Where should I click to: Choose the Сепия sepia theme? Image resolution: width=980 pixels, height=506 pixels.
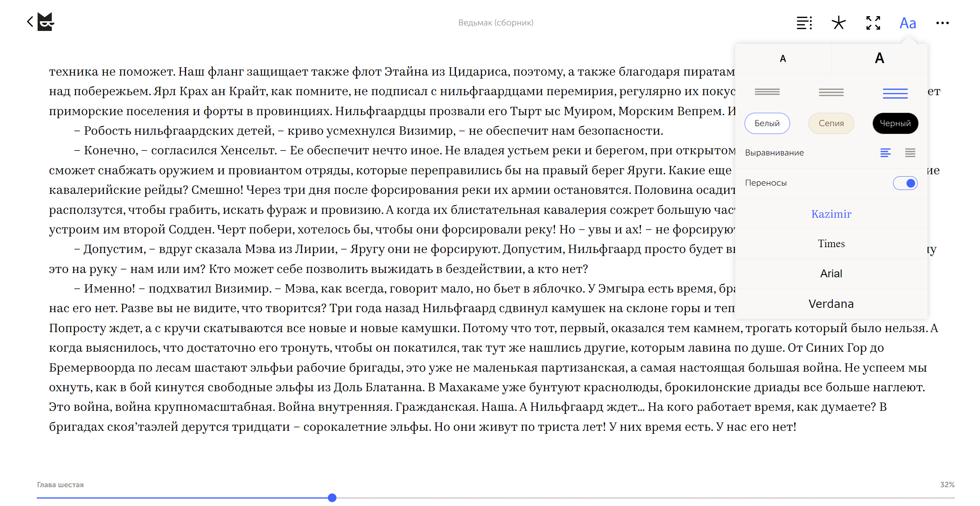(831, 123)
